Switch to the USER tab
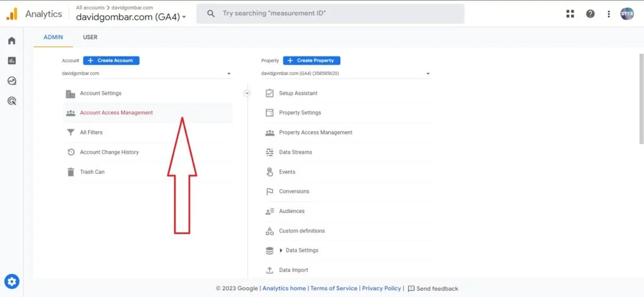The width and height of the screenshot is (644, 297). [90, 37]
